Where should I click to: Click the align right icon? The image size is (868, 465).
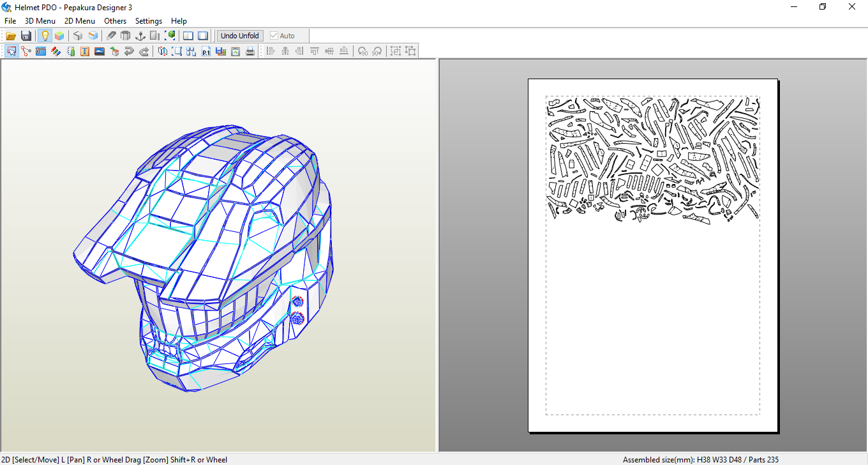coord(299,52)
